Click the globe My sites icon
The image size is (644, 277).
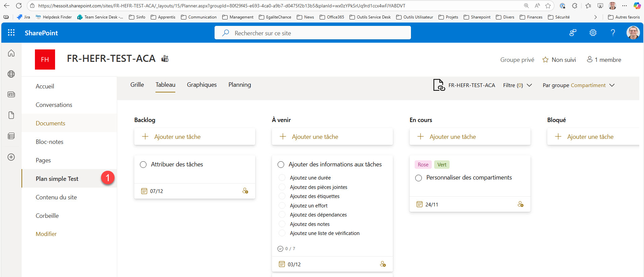[11, 74]
